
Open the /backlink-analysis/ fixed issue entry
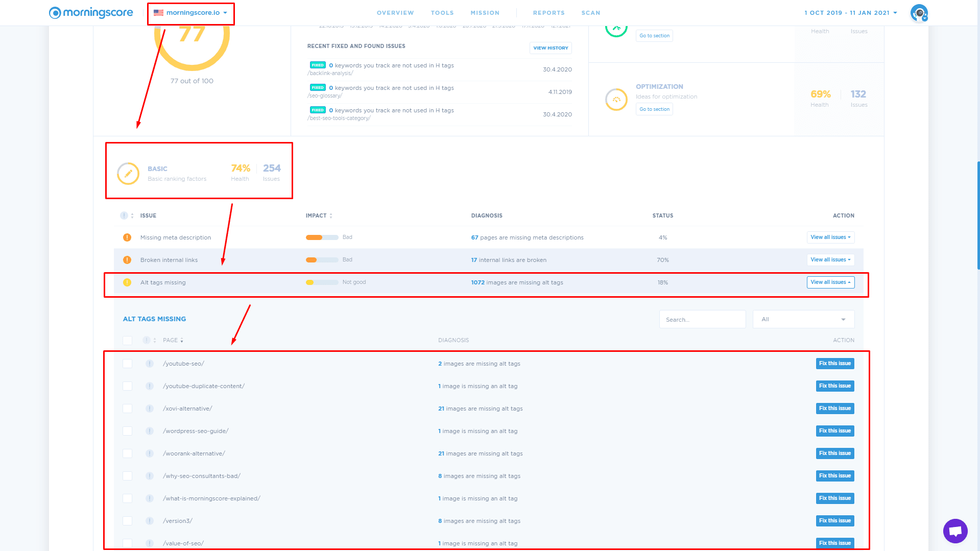440,69
